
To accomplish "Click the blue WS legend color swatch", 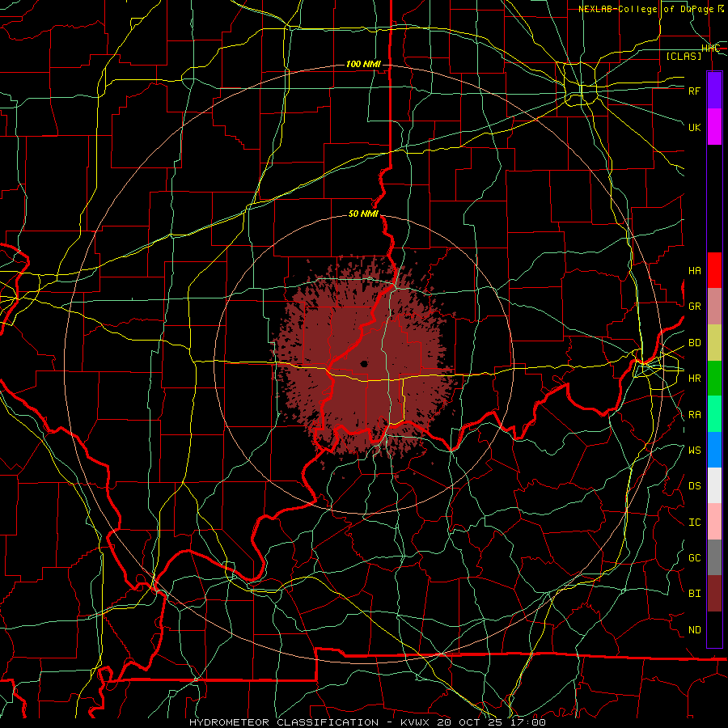I will pyautogui.click(x=714, y=450).
